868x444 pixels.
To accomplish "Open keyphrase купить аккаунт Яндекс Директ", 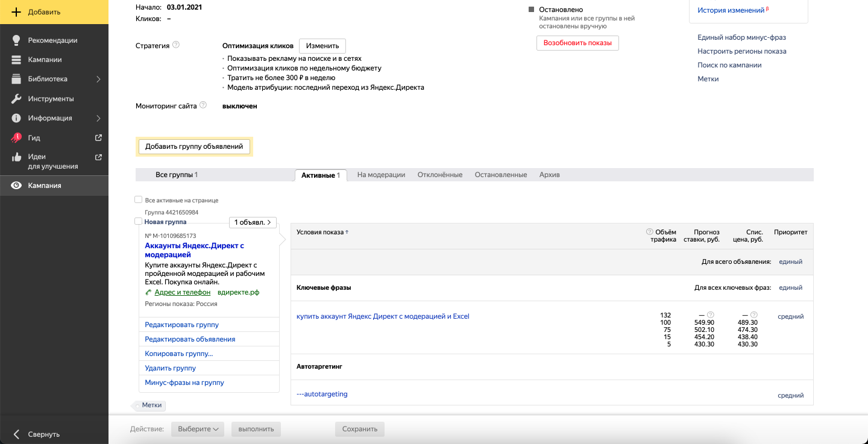I will 383,316.
